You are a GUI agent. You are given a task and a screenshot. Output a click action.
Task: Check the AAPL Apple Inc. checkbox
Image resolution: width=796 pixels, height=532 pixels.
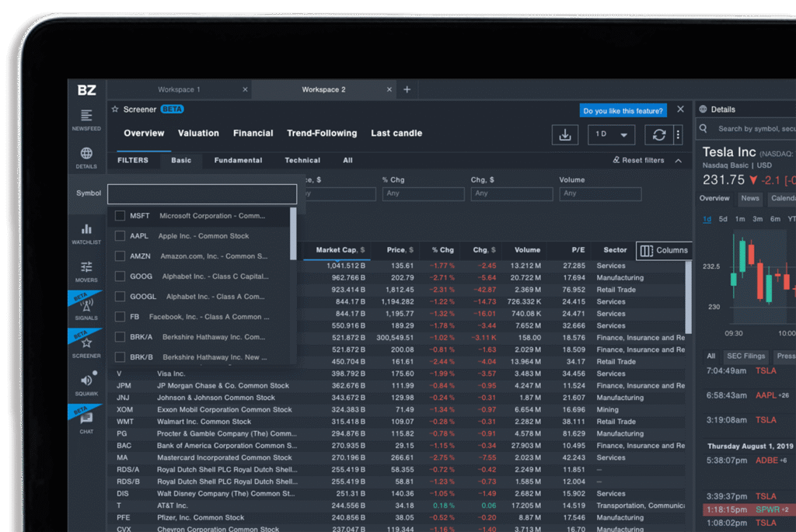pos(120,236)
